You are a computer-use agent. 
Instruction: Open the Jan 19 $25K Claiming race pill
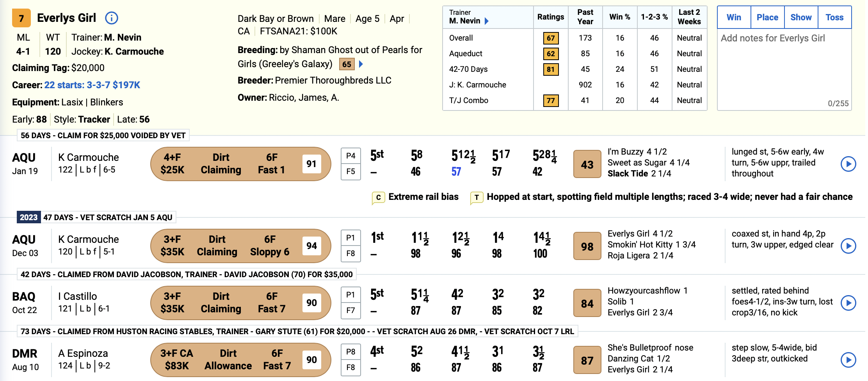241,164
